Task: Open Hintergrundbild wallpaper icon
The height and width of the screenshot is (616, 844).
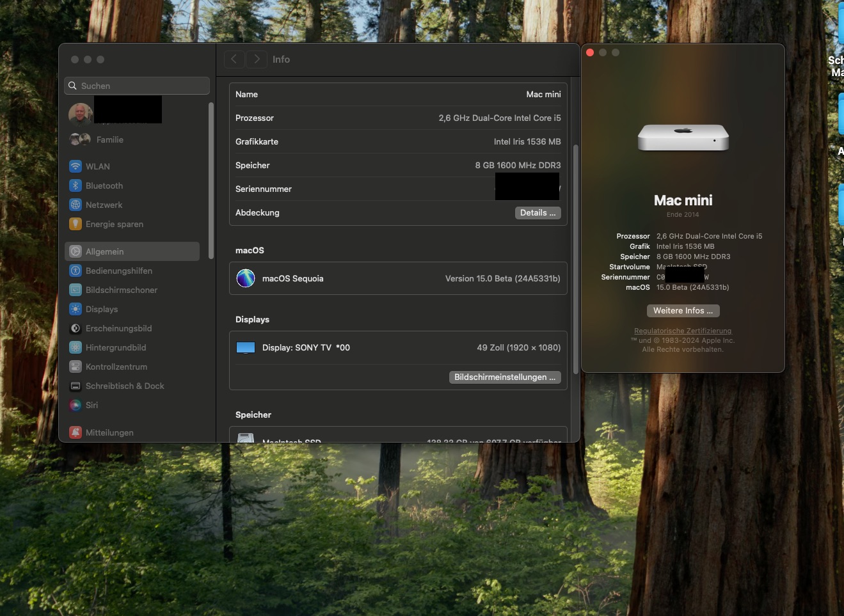Action: coord(76,347)
